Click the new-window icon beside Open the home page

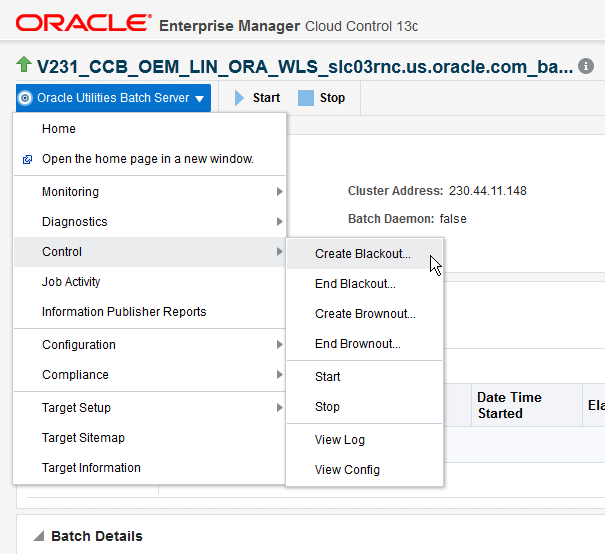[27, 159]
